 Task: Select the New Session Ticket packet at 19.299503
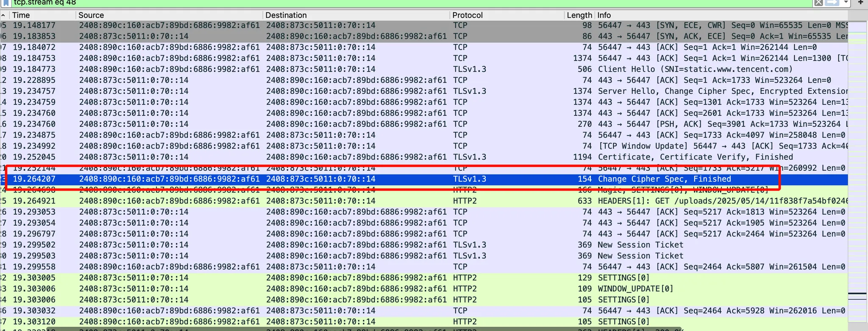tap(424, 256)
